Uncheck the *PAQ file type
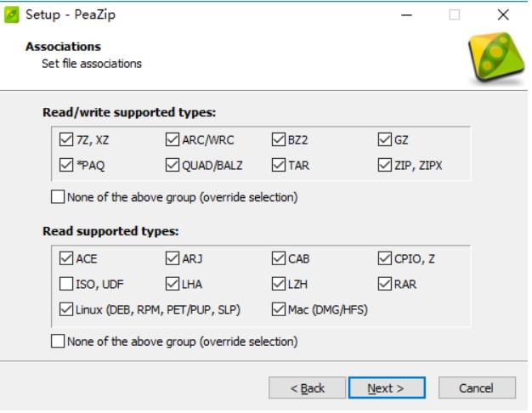 pos(68,165)
